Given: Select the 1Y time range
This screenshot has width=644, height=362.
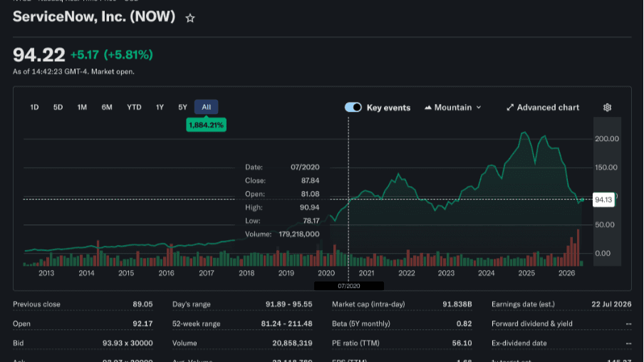Looking at the screenshot, I should point(160,107).
